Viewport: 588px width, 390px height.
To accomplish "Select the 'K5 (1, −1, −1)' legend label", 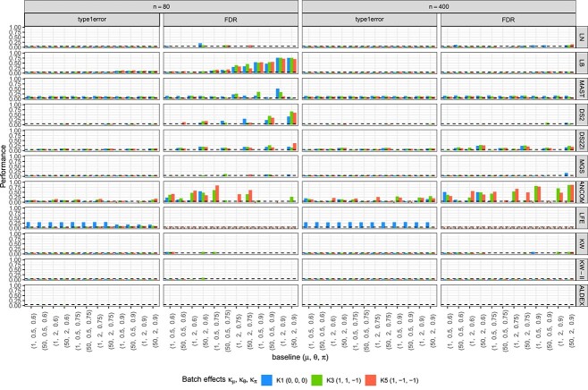I will 399,380.
